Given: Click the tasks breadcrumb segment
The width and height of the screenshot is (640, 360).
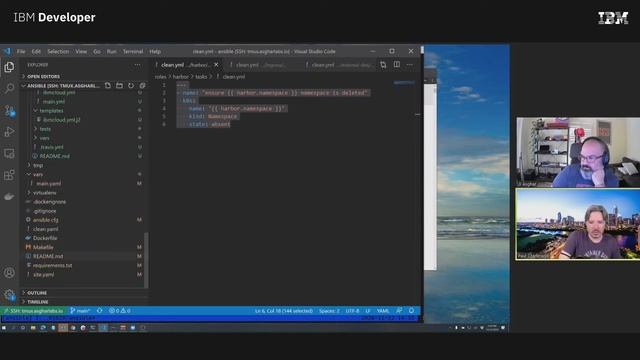Looking at the screenshot, I should click(x=201, y=77).
